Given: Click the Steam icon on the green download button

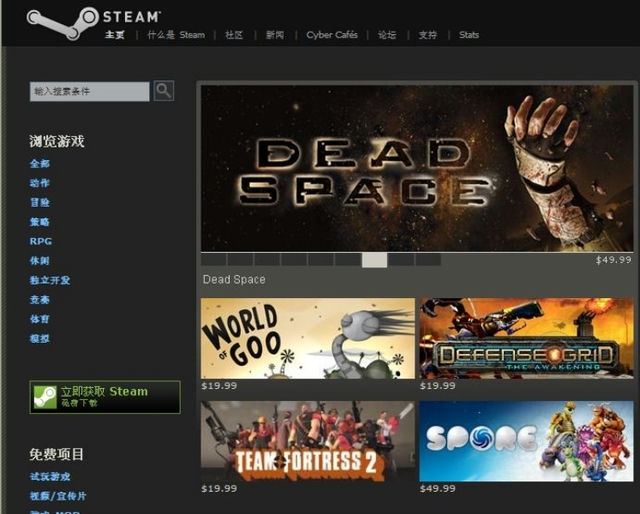Looking at the screenshot, I should click(44, 397).
